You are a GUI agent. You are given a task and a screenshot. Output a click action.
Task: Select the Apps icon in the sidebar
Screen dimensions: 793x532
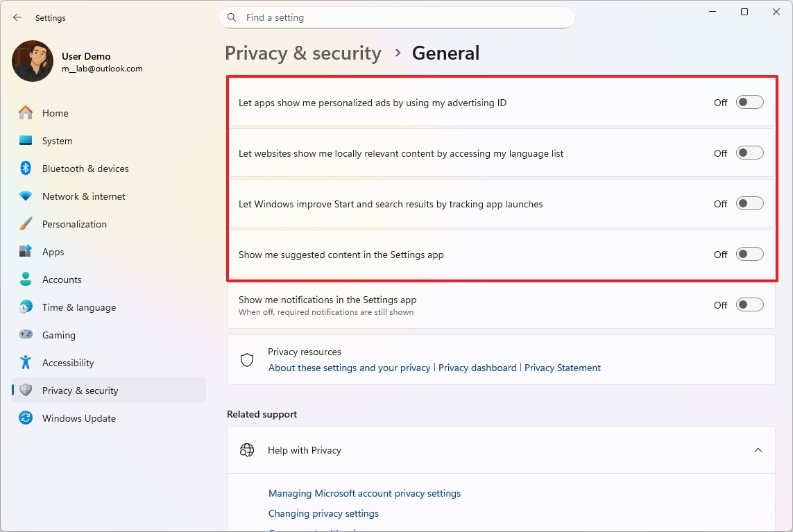point(27,251)
